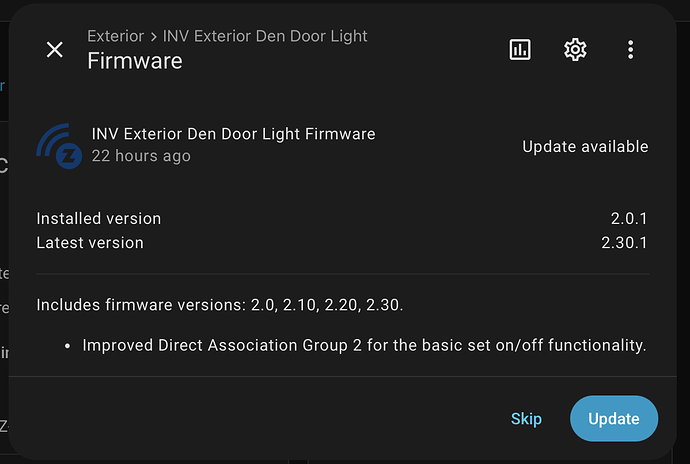This screenshot has width=690, height=464.
Task: Click the Improved Direct Association Group 2 bullet
Action: (364, 346)
